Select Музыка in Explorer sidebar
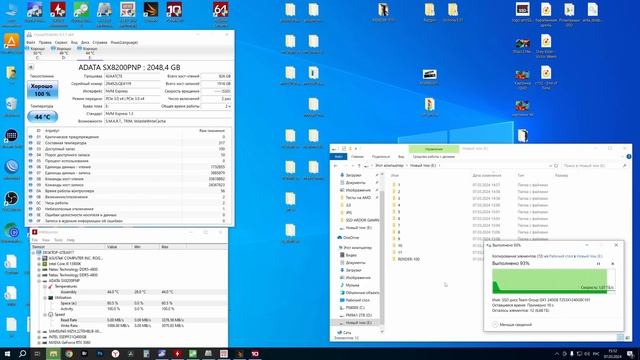Viewport: 640px width, 360px height. click(x=352, y=285)
